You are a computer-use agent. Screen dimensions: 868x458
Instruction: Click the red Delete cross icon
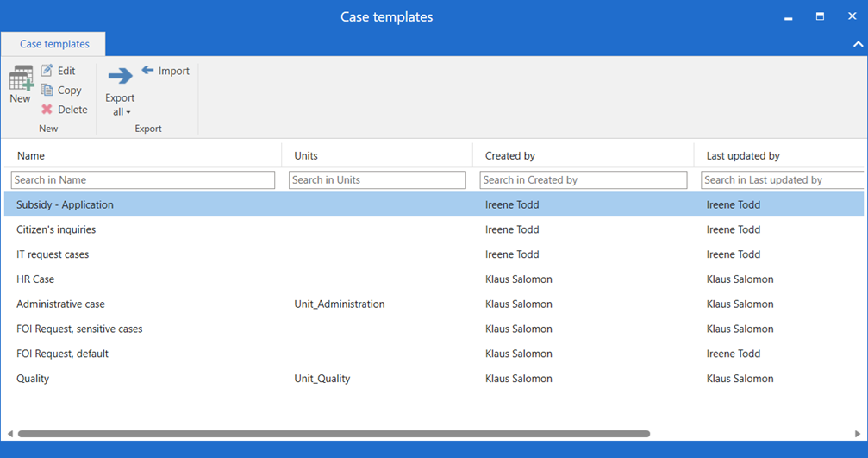47,109
